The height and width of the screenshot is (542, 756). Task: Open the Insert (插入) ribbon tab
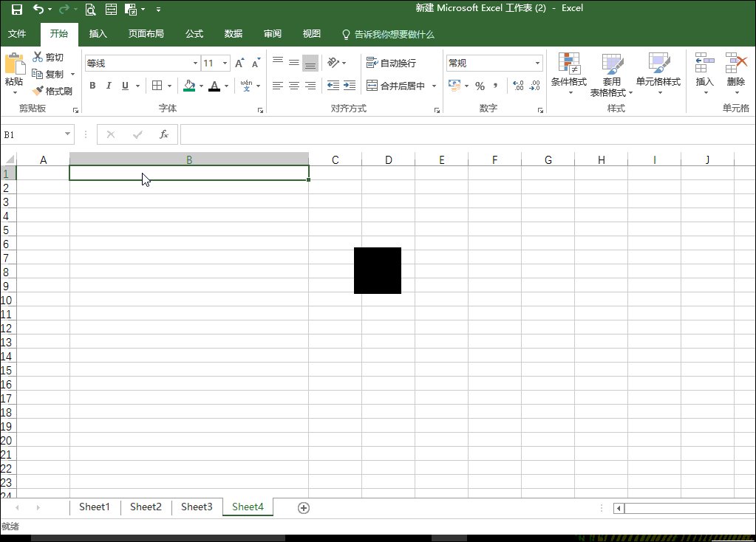coord(98,34)
